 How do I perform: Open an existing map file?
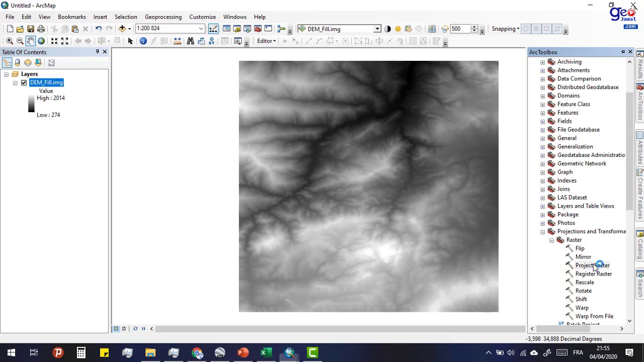coord(20,29)
